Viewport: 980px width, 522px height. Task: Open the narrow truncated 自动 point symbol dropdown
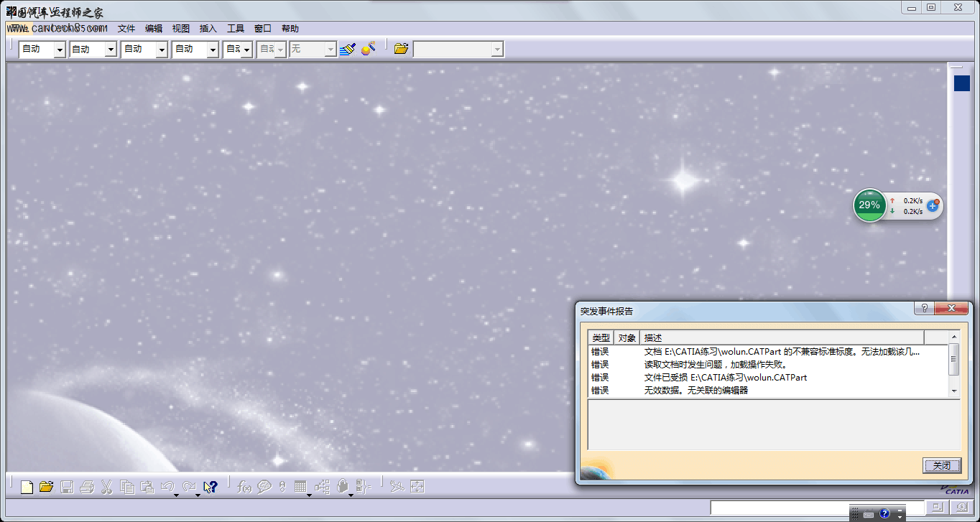(237, 49)
